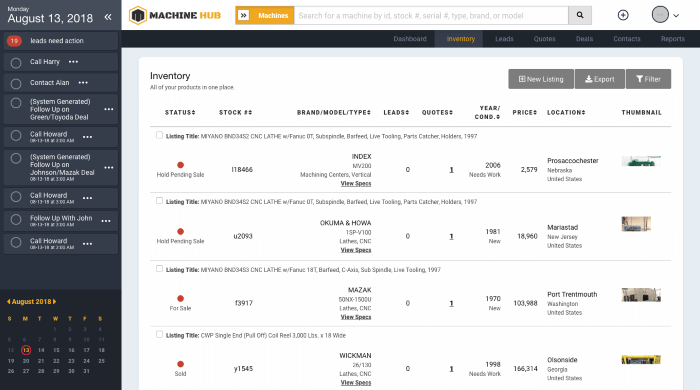The height and width of the screenshot is (390, 700).
Task: Open thumbnail of Prosaccochester machine
Action: point(641,161)
